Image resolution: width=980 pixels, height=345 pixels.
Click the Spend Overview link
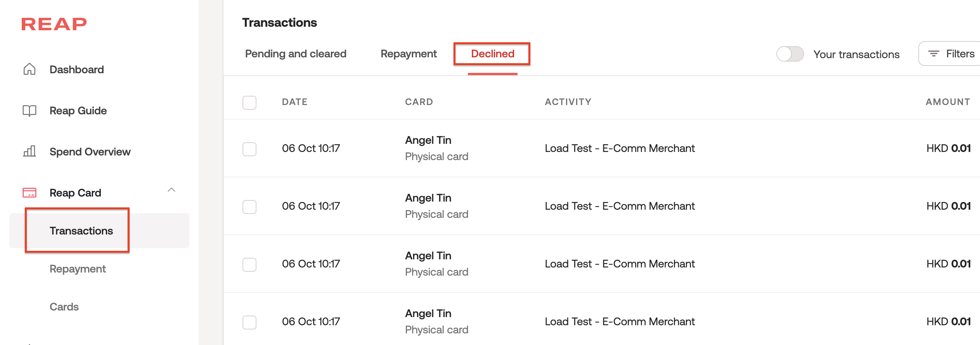[90, 152]
